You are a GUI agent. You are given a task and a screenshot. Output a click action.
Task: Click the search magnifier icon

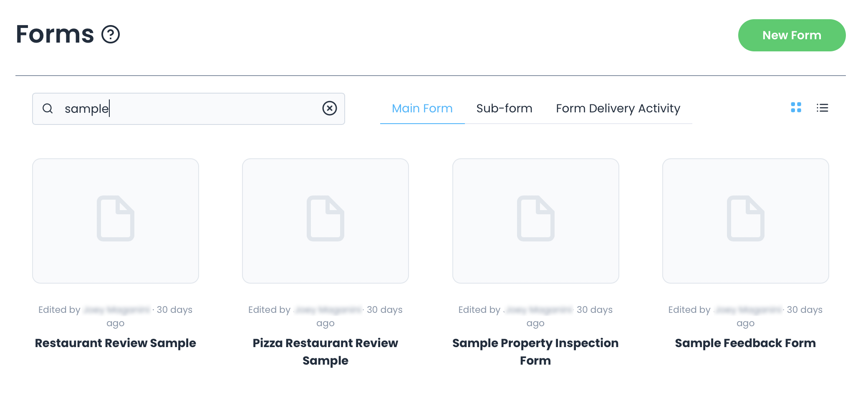[x=48, y=109]
